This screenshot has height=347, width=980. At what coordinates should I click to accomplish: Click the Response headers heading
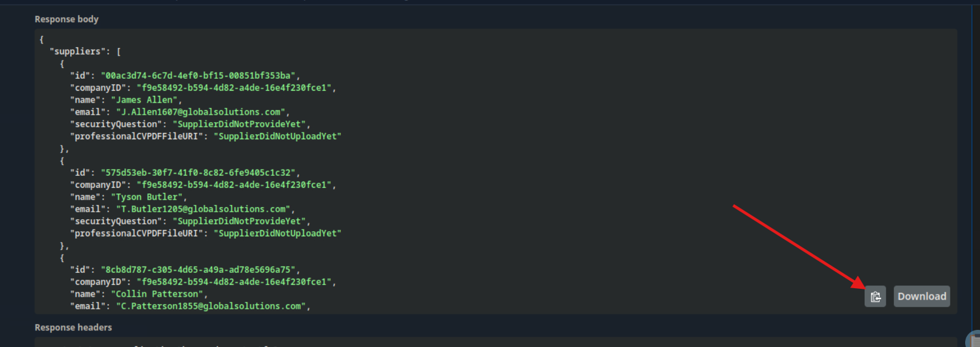pos(73,328)
